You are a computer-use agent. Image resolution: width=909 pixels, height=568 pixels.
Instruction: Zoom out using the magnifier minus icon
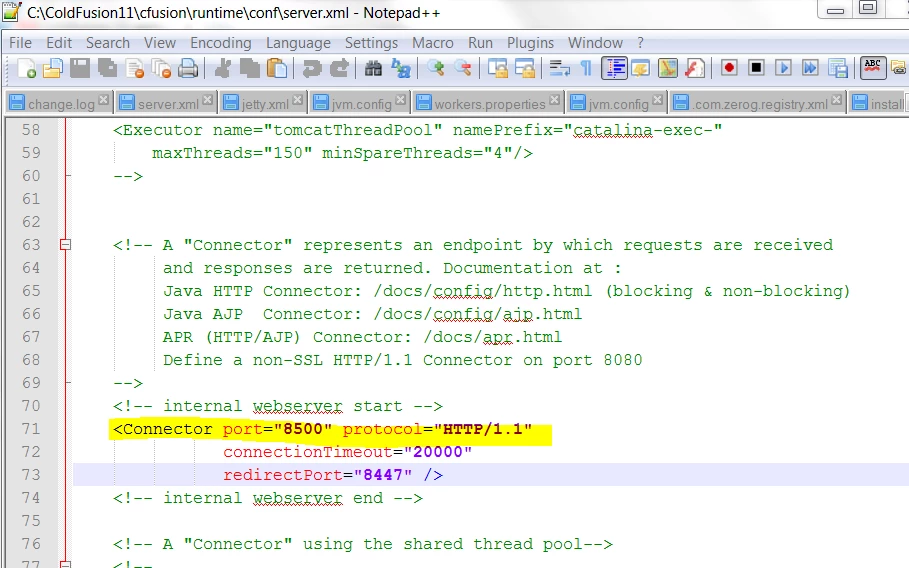463,68
